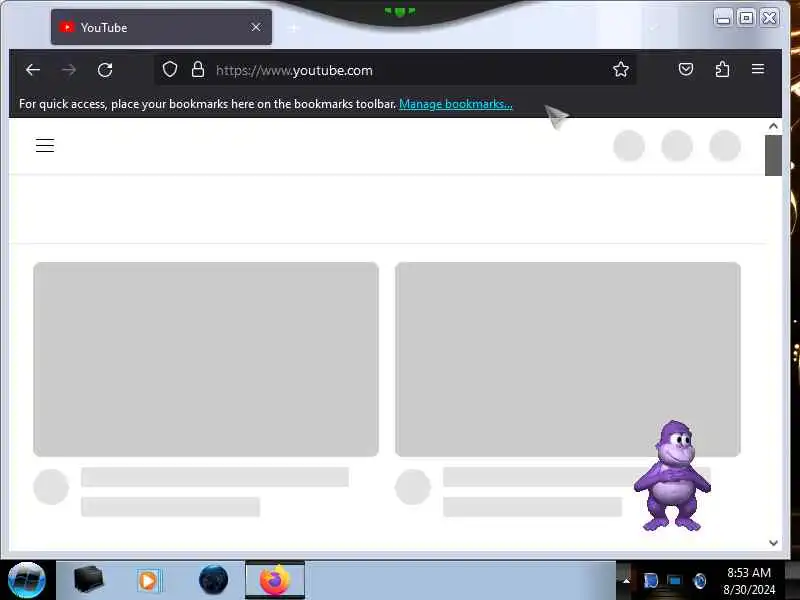Select the YouTube browser tab
Image resolution: width=800 pixels, height=600 pixels.
[161, 27]
